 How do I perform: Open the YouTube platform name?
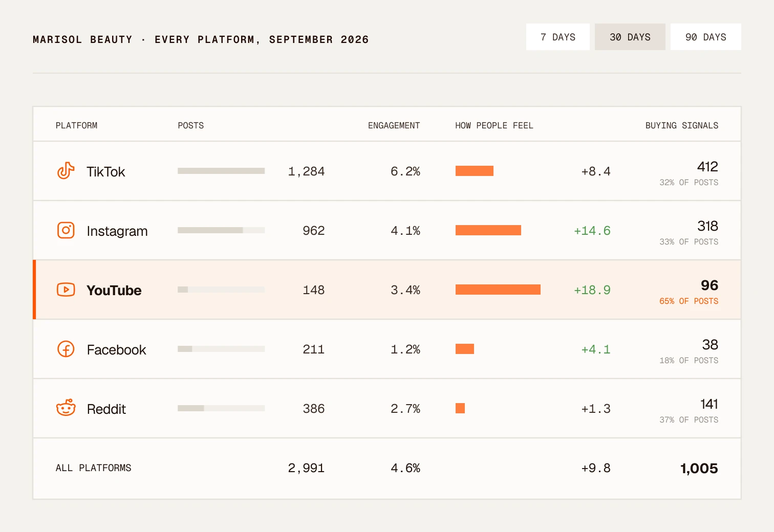114,290
